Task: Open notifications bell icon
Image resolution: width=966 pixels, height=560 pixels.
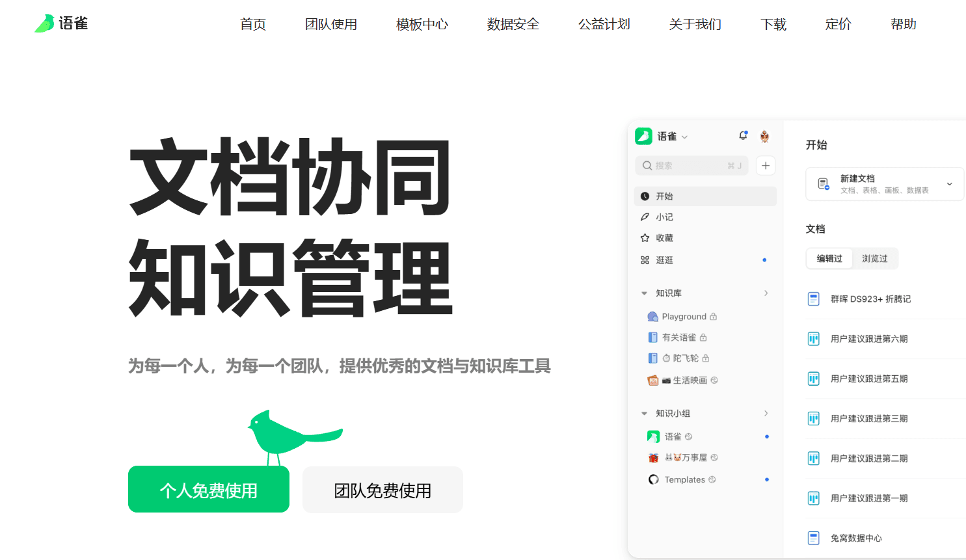Action: point(743,135)
